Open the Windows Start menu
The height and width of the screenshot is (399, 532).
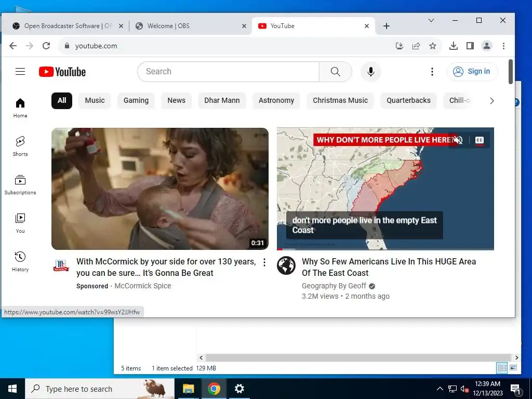point(12,389)
